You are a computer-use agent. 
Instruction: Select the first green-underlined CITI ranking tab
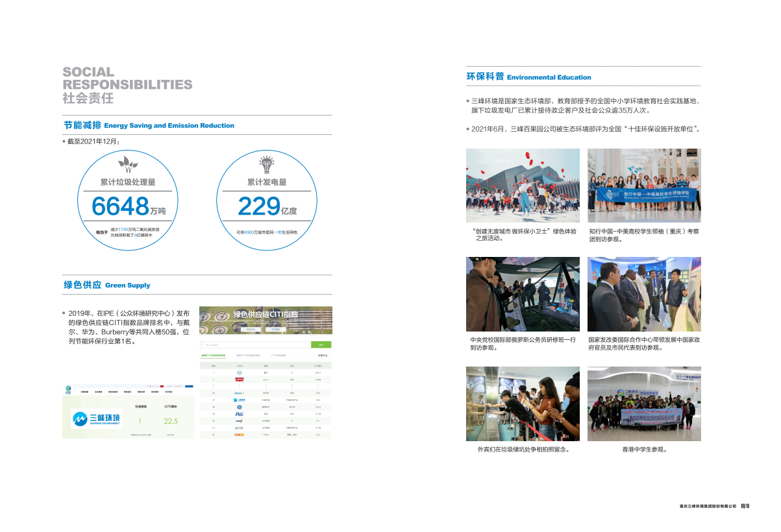point(214,356)
